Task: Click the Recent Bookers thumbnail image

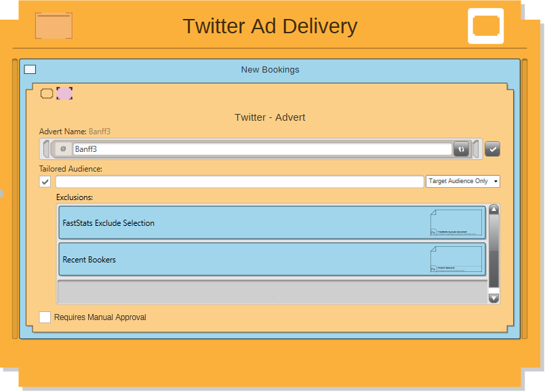Action: click(456, 259)
